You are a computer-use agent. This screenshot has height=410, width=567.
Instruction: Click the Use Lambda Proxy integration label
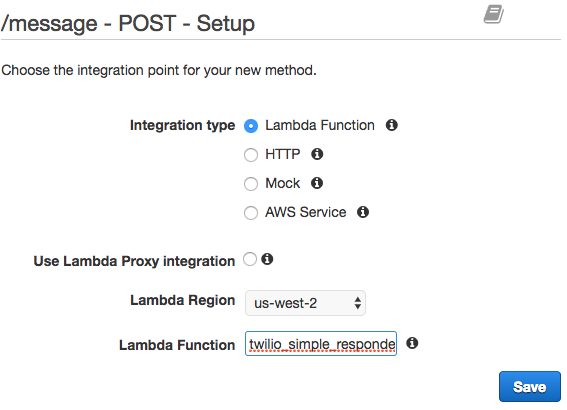point(134,261)
